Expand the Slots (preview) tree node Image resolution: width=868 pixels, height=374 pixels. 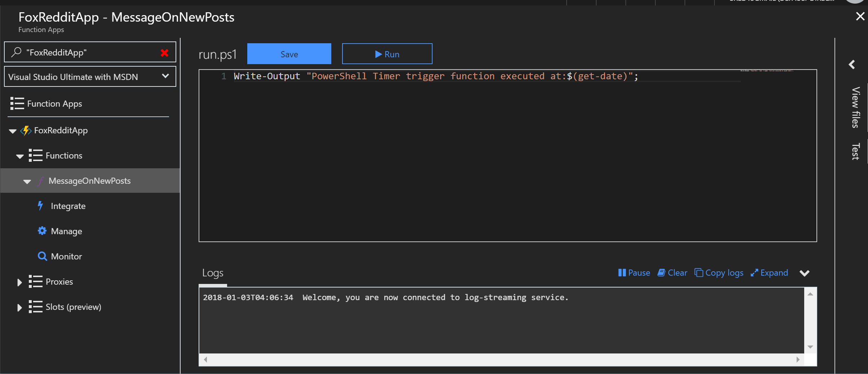tap(19, 307)
